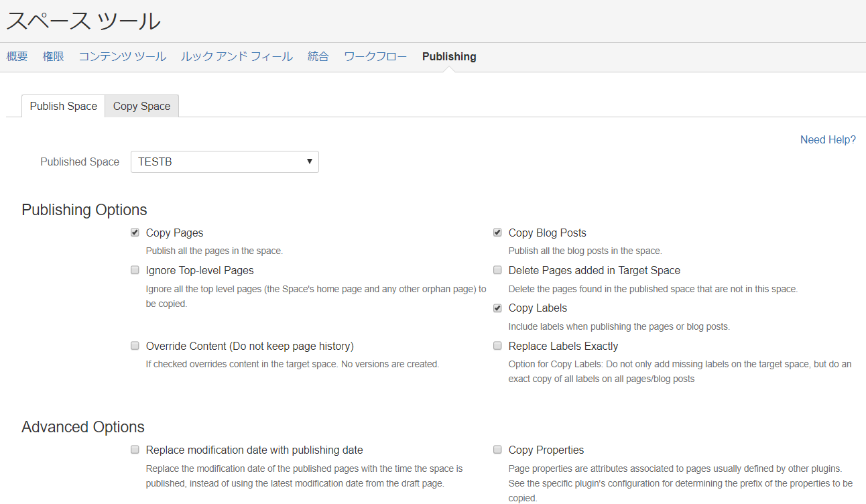Click 'If checked overrides content' description text
The image size is (866, 504).
[293, 364]
